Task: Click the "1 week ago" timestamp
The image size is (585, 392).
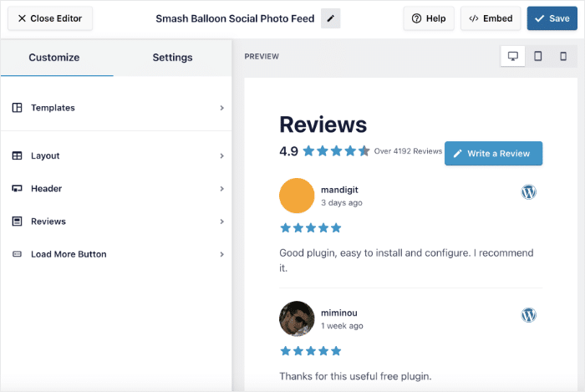Action: (x=342, y=326)
